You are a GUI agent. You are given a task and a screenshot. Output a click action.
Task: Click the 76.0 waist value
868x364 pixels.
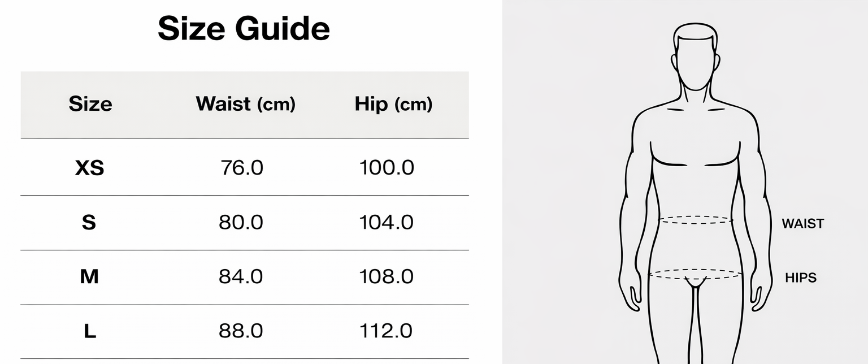[241, 168]
